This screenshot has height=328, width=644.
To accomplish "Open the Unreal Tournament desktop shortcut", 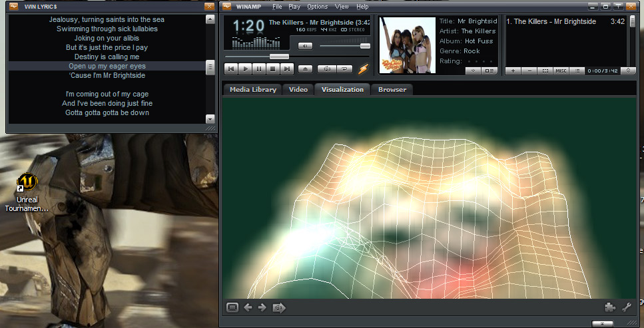I will (27, 193).
